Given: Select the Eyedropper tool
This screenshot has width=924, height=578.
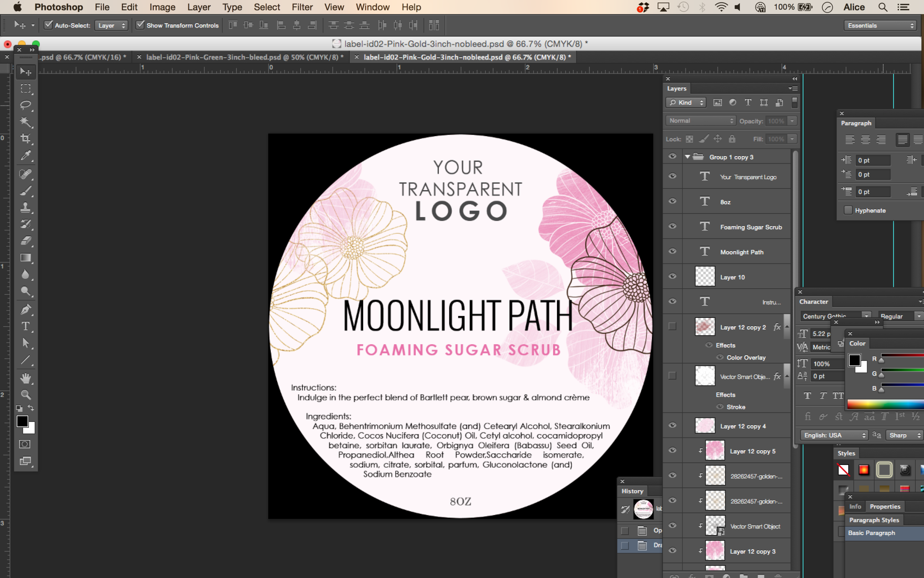Looking at the screenshot, I should click(x=26, y=155).
